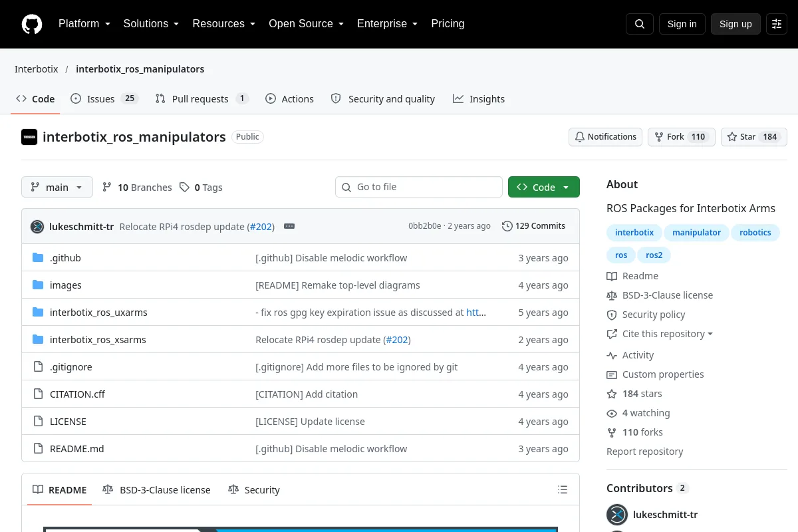Expand the Open Source menu
The height and width of the screenshot is (532, 798).
306,24
